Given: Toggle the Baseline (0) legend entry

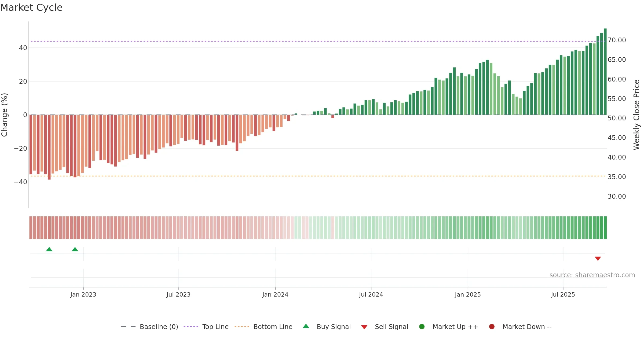Looking at the screenshot, I should 149,327.
